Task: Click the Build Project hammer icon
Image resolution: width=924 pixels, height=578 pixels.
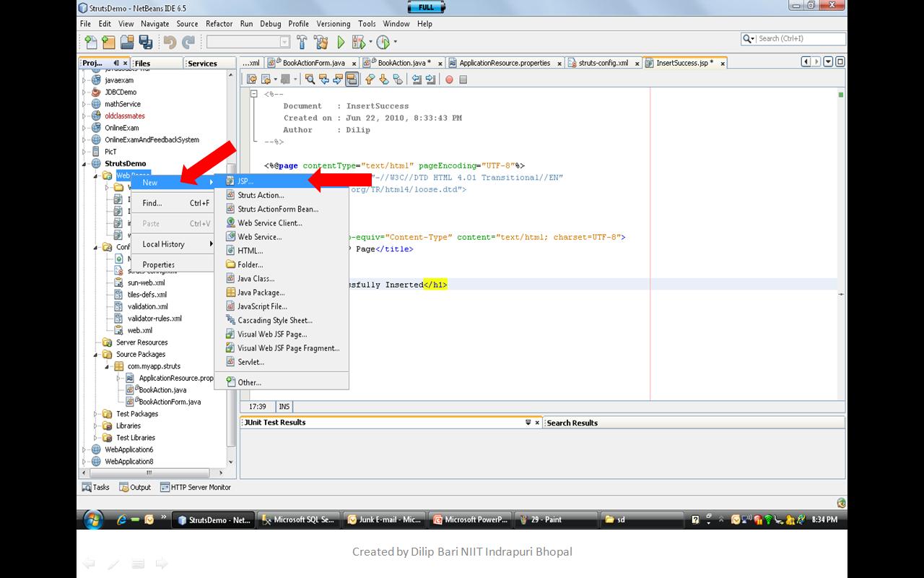Action: click(302, 41)
